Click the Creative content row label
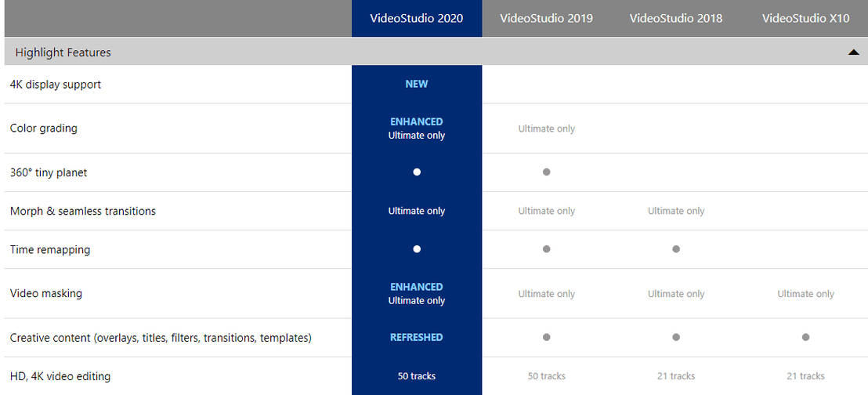The width and height of the screenshot is (868, 395). point(161,337)
